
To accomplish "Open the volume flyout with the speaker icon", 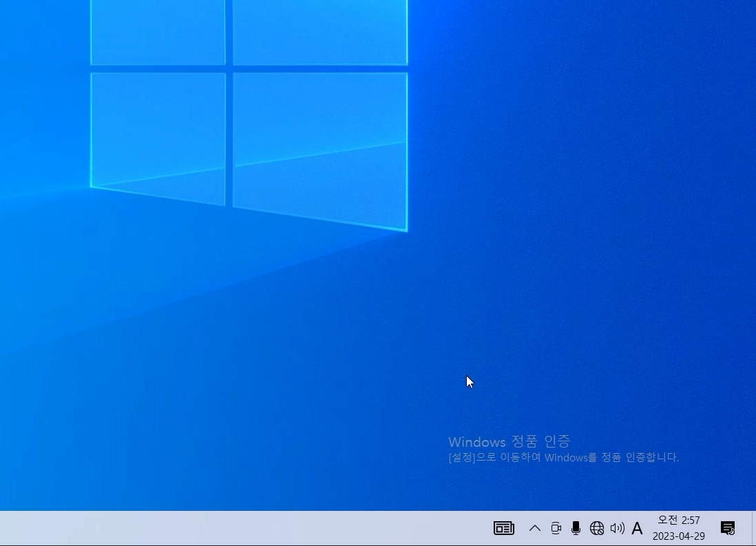I will [618, 528].
